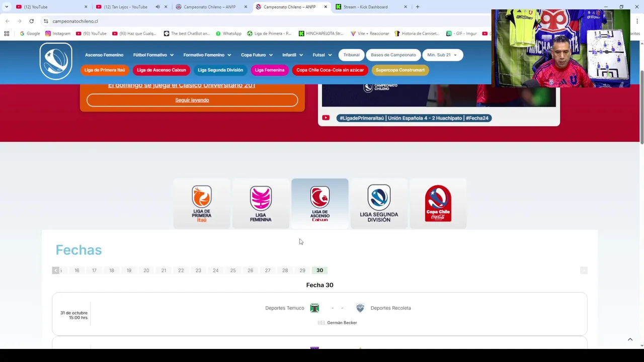Image resolution: width=644 pixels, height=362 pixels.
Task: Select the Liga de Ascenso Caixun logo card
Action: click(x=319, y=204)
